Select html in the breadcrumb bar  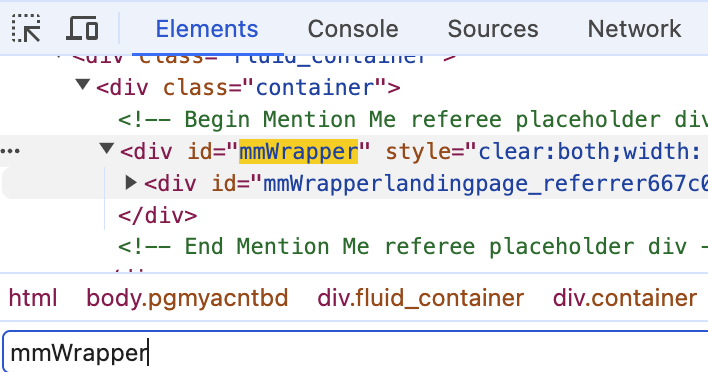pyautogui.click(x=33, y=298)
